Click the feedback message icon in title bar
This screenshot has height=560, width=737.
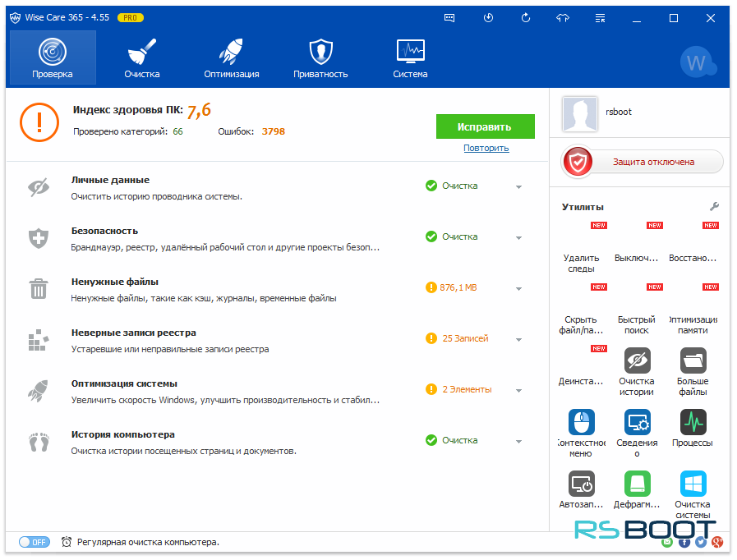coord(449,18)
